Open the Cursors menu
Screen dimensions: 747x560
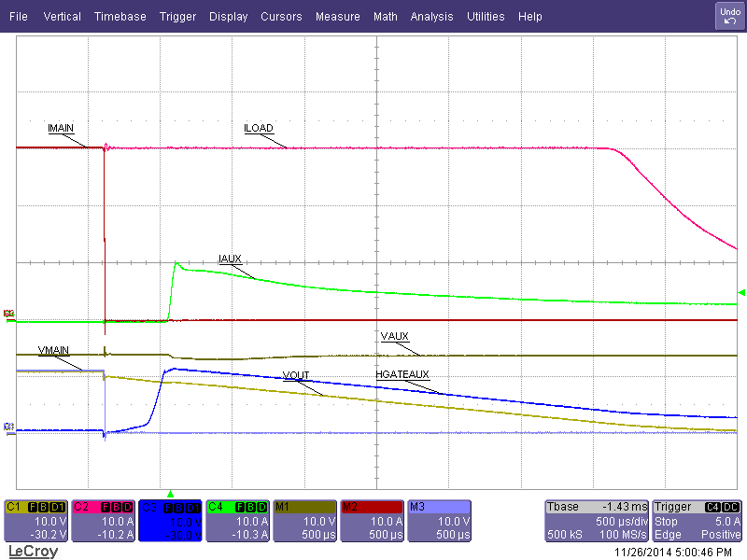(x=281, y=16)
